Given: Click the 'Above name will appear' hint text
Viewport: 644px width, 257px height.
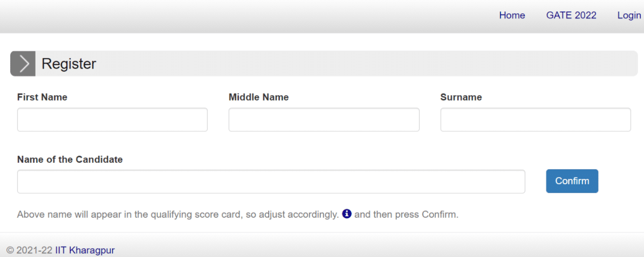Looking at the screenshot, I should pyautogui.click(x=178, y=214).
